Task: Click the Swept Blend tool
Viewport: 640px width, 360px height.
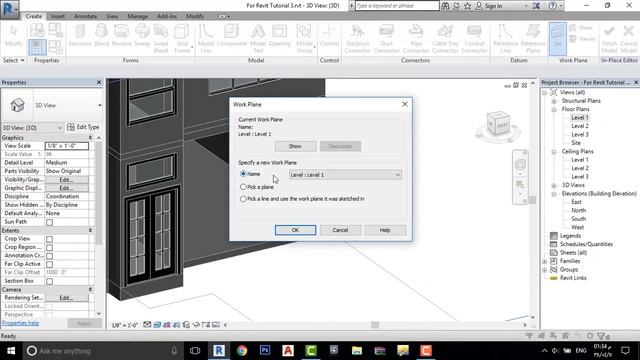Action: 161,39
